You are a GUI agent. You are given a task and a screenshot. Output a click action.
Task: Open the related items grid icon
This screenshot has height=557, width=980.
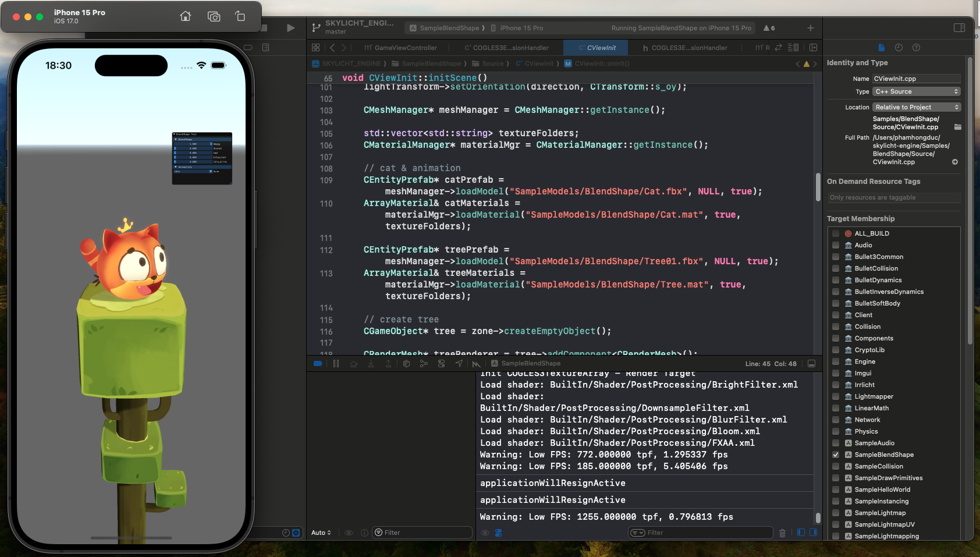point(315,48)
